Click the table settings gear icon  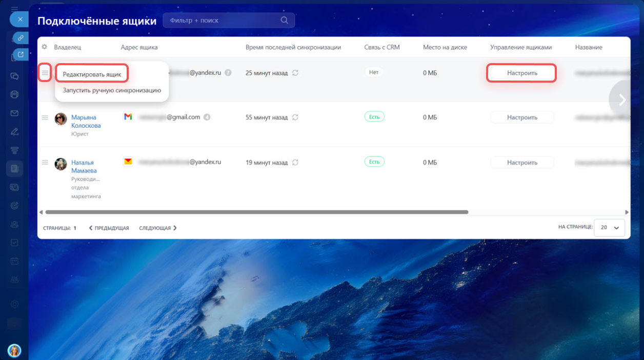[x=45, y=47]
